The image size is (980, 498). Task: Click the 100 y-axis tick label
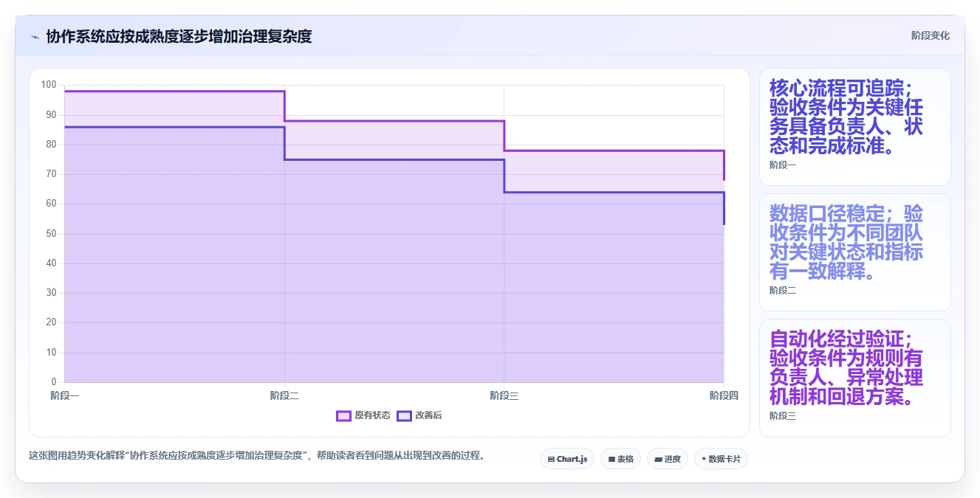click(49, 85)
